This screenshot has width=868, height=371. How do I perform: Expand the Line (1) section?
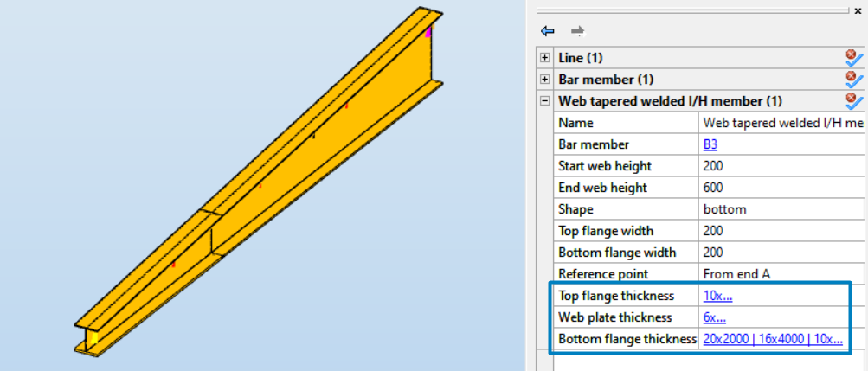point(544,58)
